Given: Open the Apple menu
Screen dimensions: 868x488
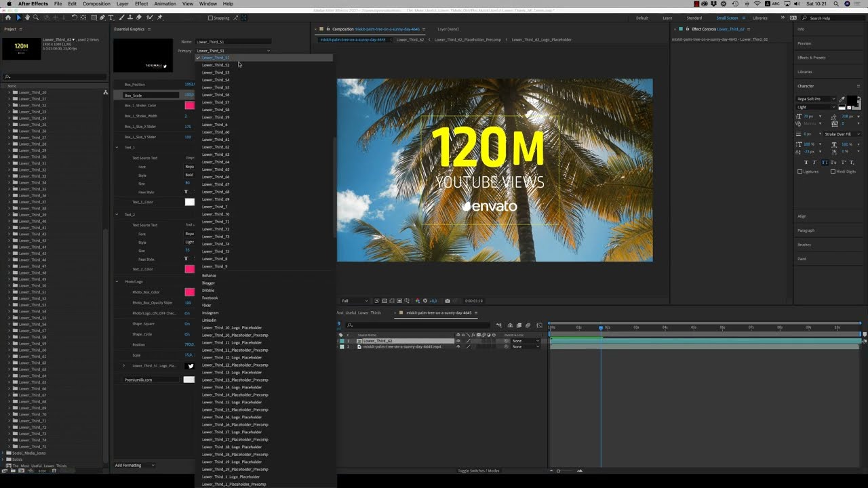Looking at the screenshot, I should [9, 3].
